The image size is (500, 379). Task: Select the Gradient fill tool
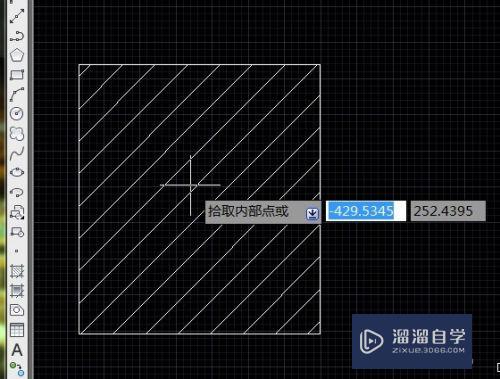pos(17,291)
